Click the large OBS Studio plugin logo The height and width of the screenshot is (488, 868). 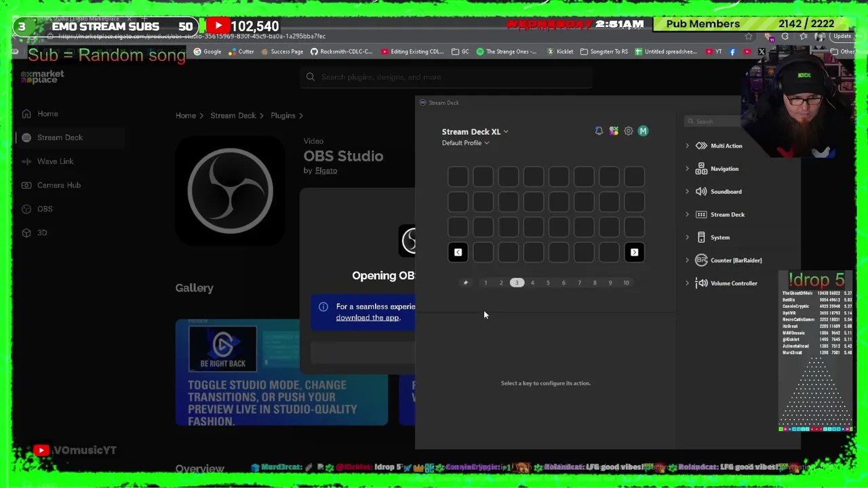231,190
